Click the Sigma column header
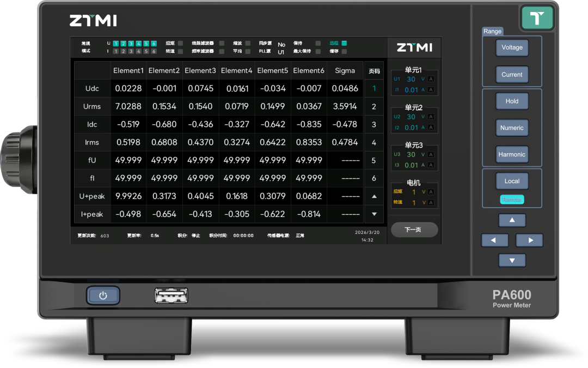This screenshot has width=588, height=368. (345, 70)
